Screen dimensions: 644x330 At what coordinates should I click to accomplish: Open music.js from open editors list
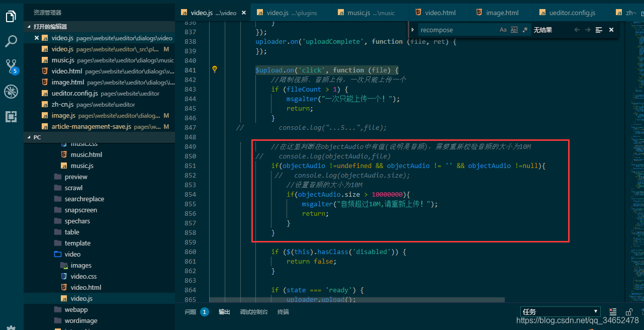[100, 60]
